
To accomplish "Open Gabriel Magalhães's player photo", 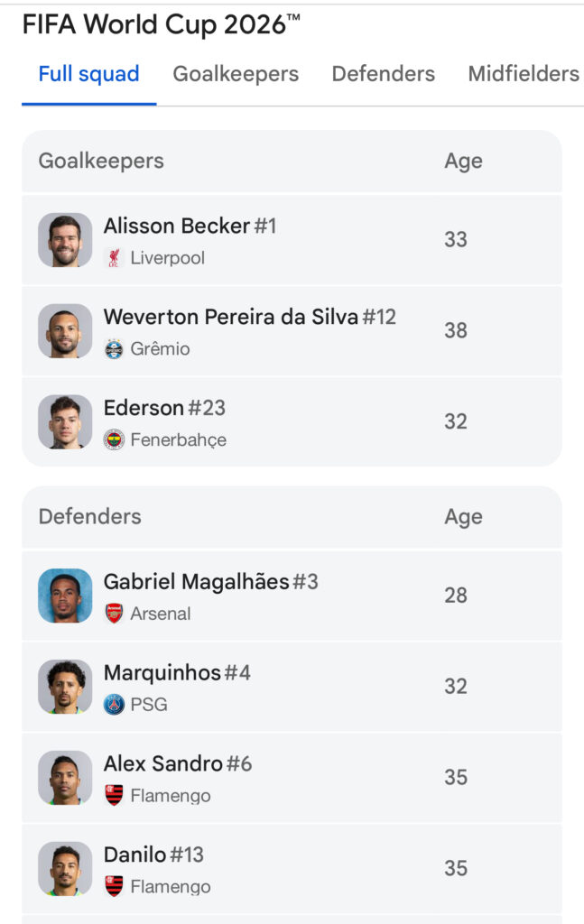I will (x=65, y=596).
